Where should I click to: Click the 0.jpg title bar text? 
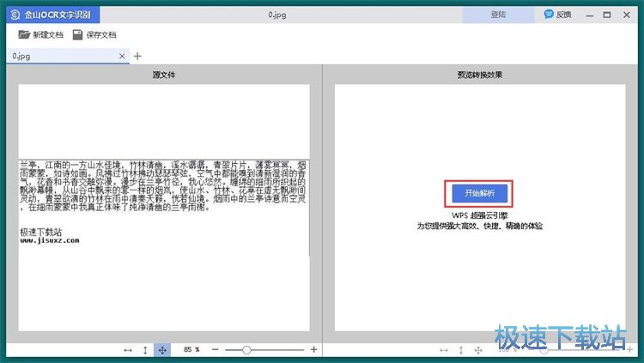[x=277, y=15]
